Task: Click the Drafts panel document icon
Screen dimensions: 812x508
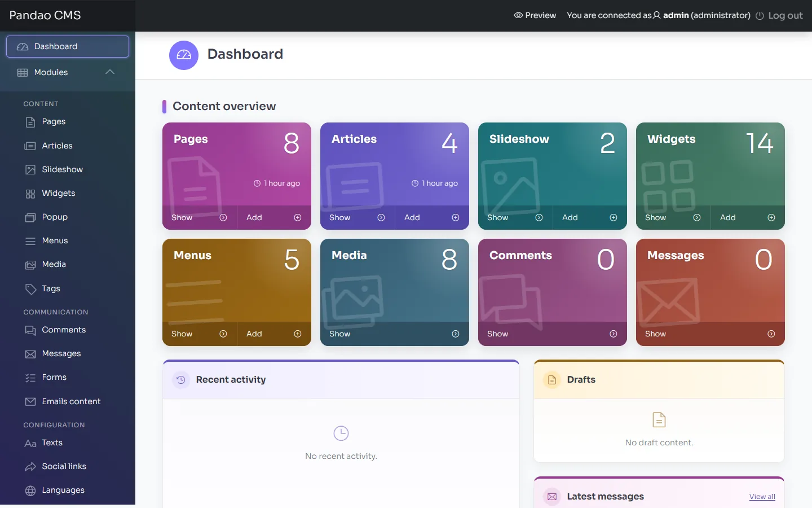Action: pos(552,380)
